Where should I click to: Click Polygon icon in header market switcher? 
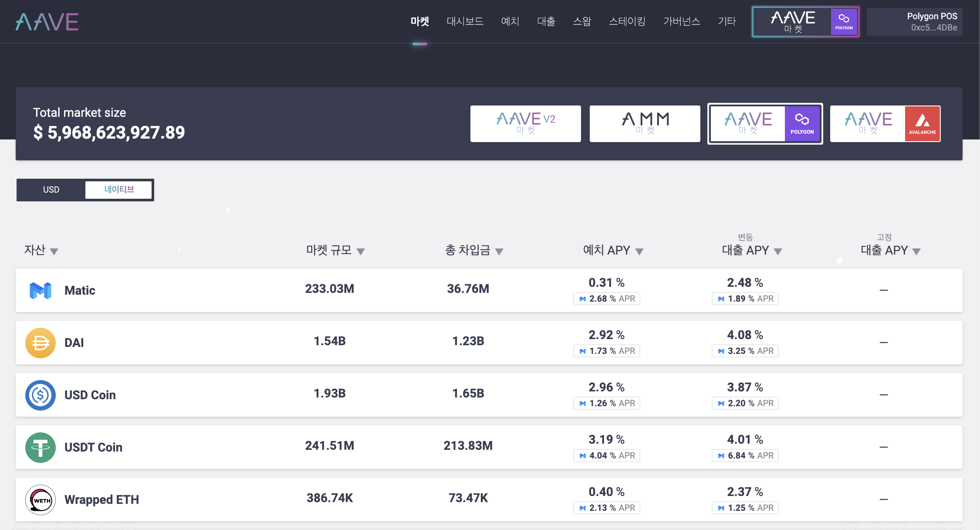click(844, 21)
